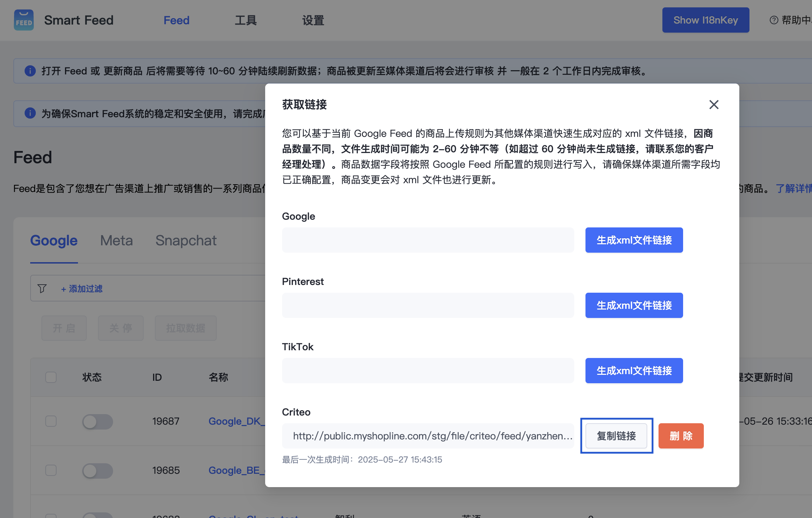Click the 拉取数据 button
Screen dimensions: 812x518
(186, 328)
